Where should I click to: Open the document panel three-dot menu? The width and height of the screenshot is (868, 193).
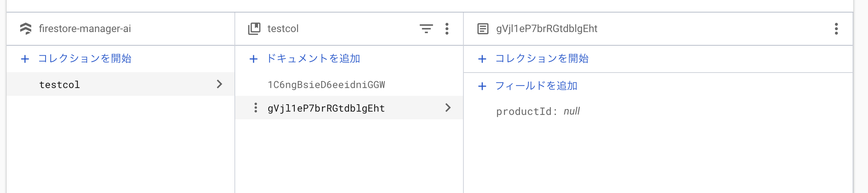[836, 29]
